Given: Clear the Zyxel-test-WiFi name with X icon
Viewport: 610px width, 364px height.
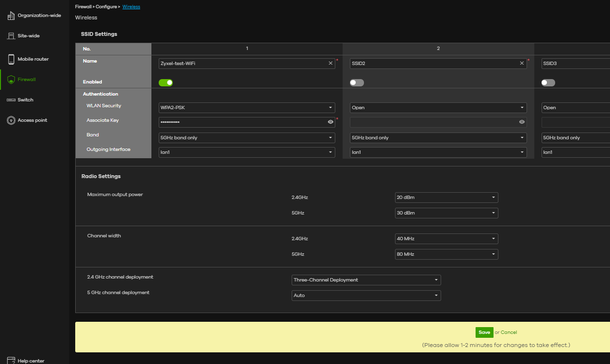Looking at the screenshot, I should point(330,63).
